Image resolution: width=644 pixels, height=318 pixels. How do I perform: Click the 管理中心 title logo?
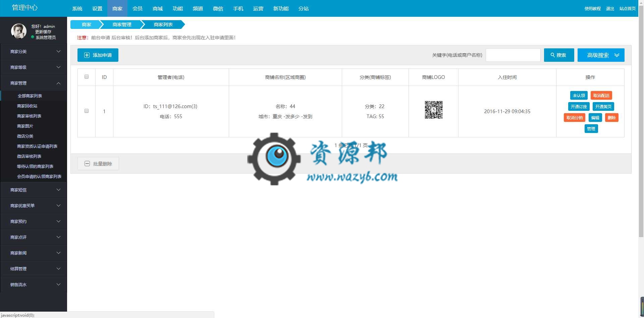[24, 7]
